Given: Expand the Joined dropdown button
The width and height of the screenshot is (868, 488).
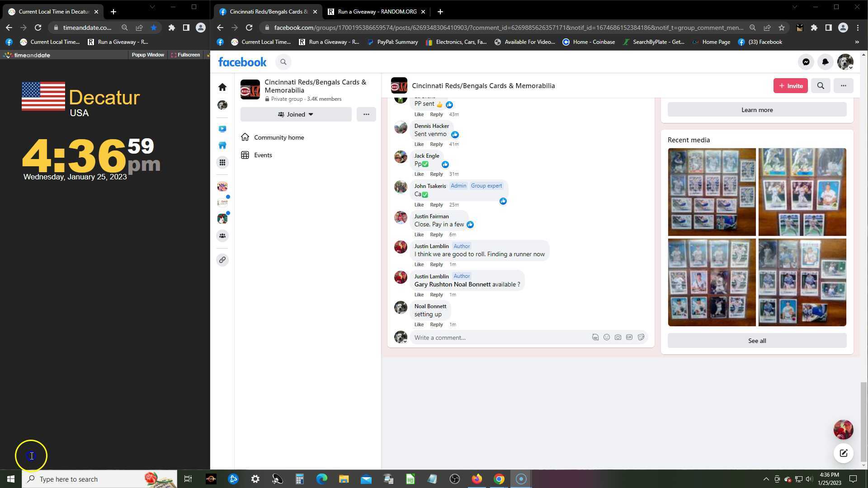Looking at the screenshot, I should click(x=296, y=114).
